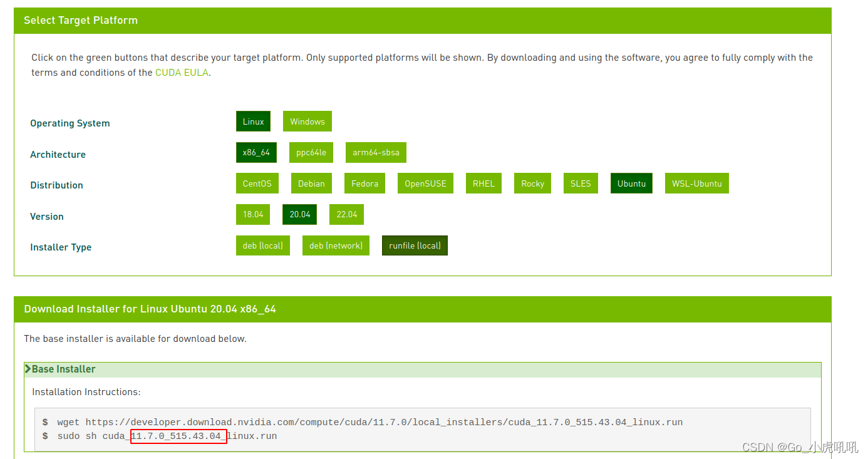This screenshot has width=868, height=459.
Task: Select the Windows operating system button
Action: 307,121
